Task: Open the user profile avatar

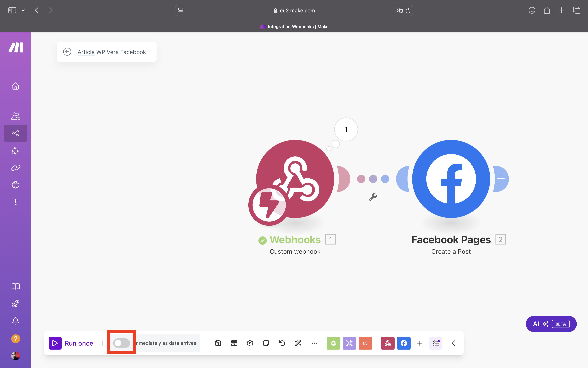Action: coord(16,356)
